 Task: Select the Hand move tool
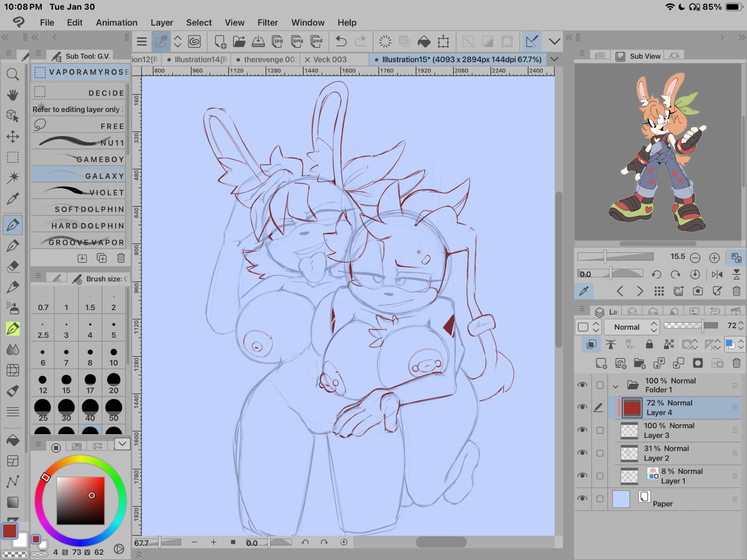point(13,95)
